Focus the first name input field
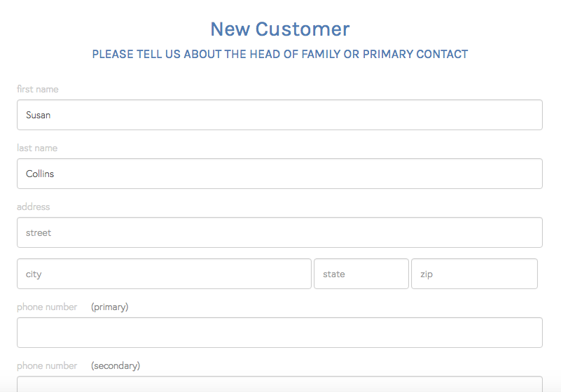 tap(280, 115)
